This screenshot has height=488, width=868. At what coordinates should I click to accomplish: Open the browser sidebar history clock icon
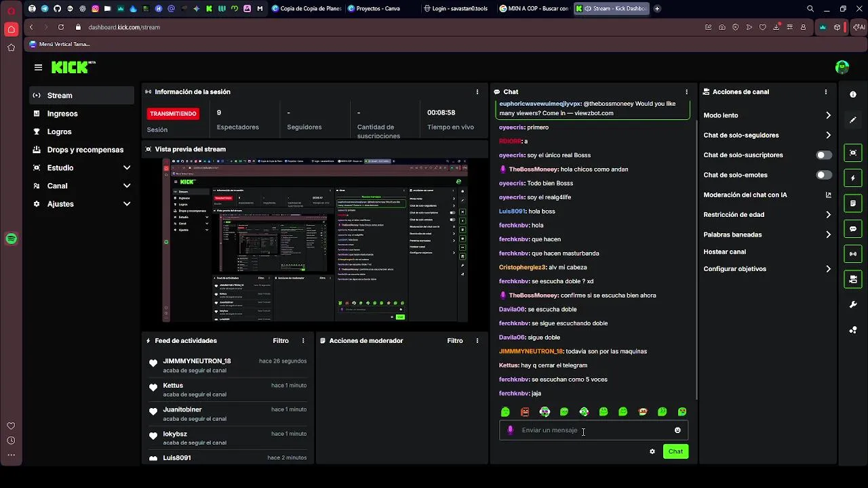click(11, 441)
